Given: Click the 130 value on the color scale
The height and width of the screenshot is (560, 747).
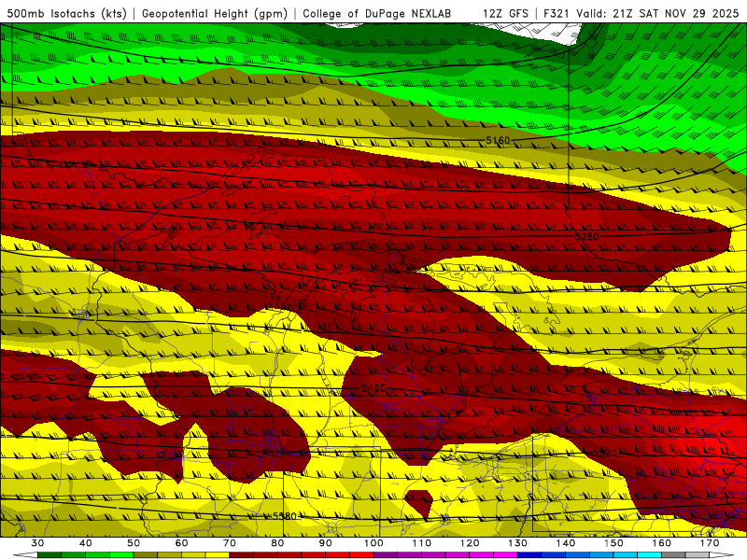Looking at the screenshot, I should (x=518, y=543).
